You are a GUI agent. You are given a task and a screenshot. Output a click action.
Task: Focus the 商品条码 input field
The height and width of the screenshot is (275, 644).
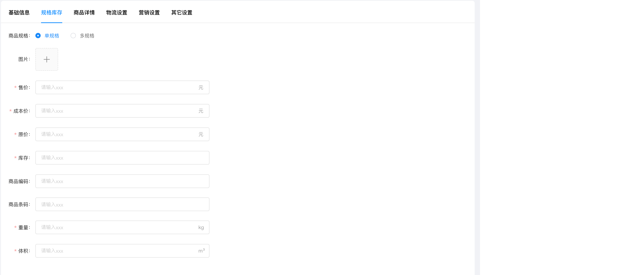pyautogui.click(x=122, y=204)
